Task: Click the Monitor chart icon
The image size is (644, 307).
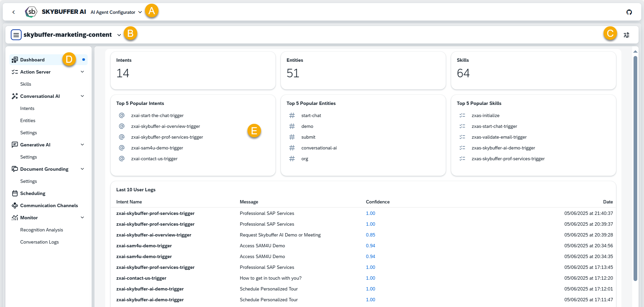Action: pos(15,218)
